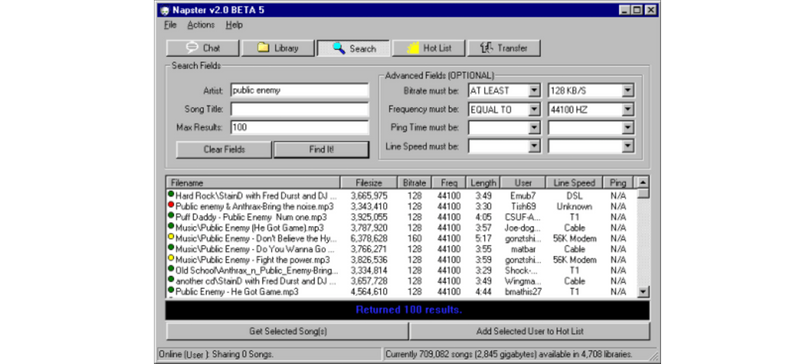Click the results scrollbar down arrow
The image size is (804, 364).
pyautogui.click(x=643, y=292)
